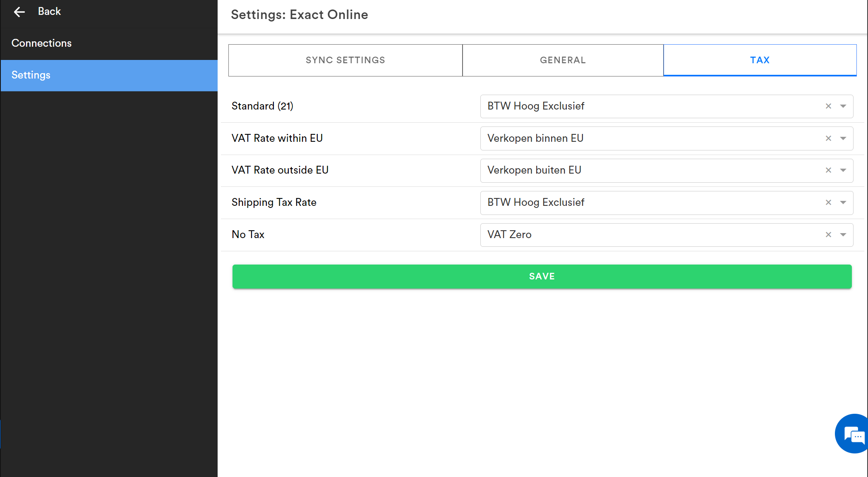Select Settings in the sidebar
This screenshot has height=477, width=868.
click(x=109, y=75)
